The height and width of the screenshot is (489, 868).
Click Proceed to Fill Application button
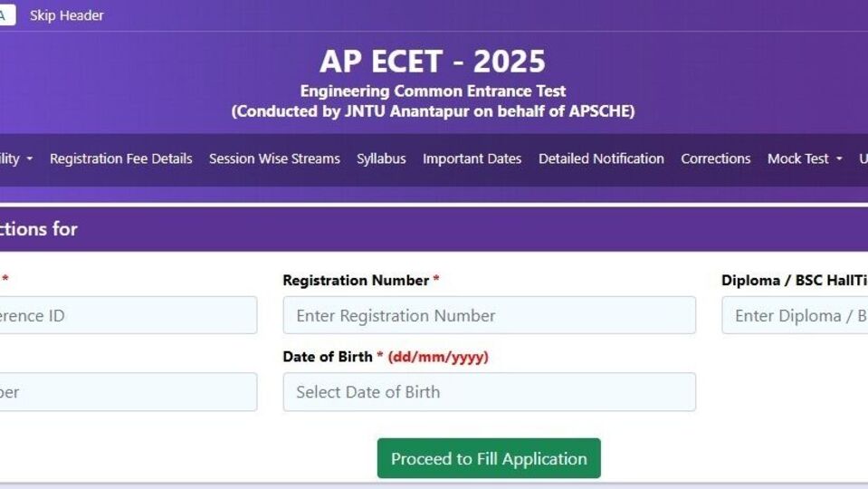(489, 458)
